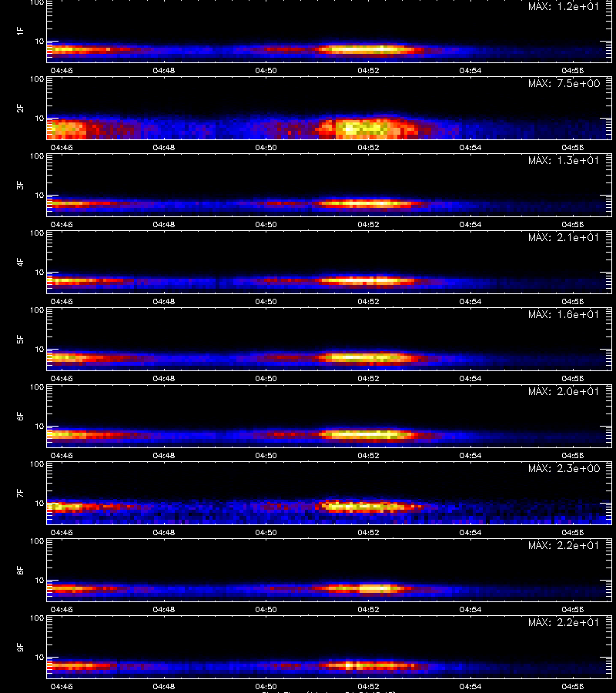The image size is (616, 693).
Task: Select the MAX: 1.2e+01 readout
Action: pos(564,7)
